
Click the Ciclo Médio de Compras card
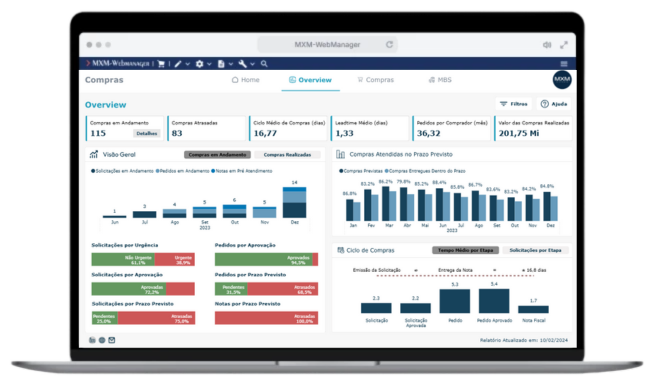click(288, 128)
